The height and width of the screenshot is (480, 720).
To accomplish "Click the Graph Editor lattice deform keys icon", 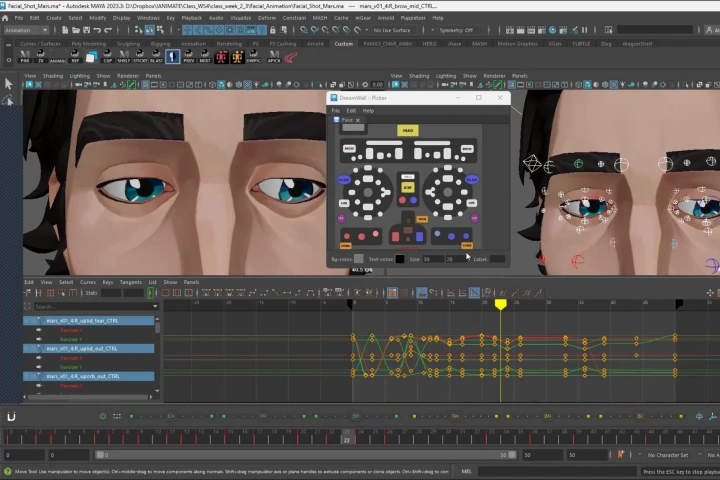I will click(x=50, y=293).
